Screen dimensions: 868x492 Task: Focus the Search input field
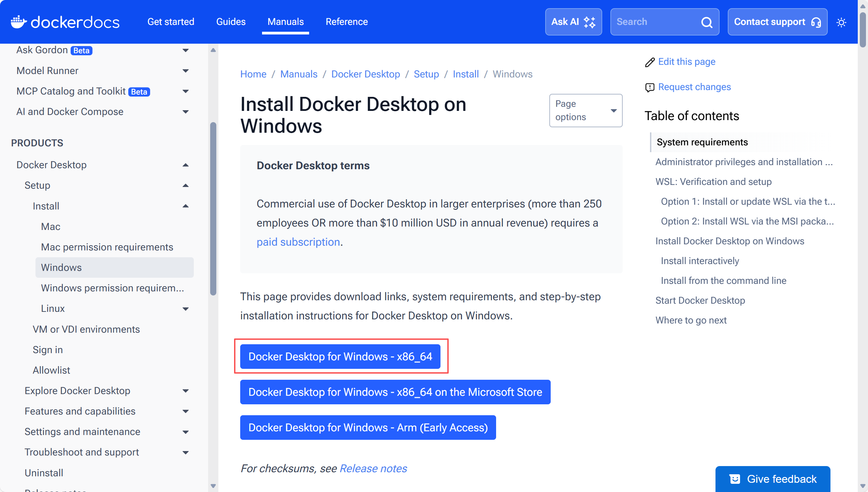click(x=655, y=22)
